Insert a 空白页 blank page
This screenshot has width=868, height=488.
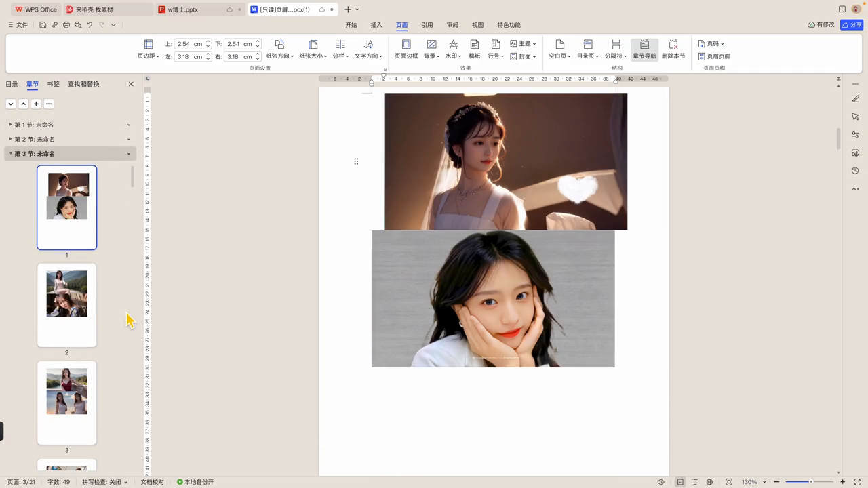click(x=559, y=49)
